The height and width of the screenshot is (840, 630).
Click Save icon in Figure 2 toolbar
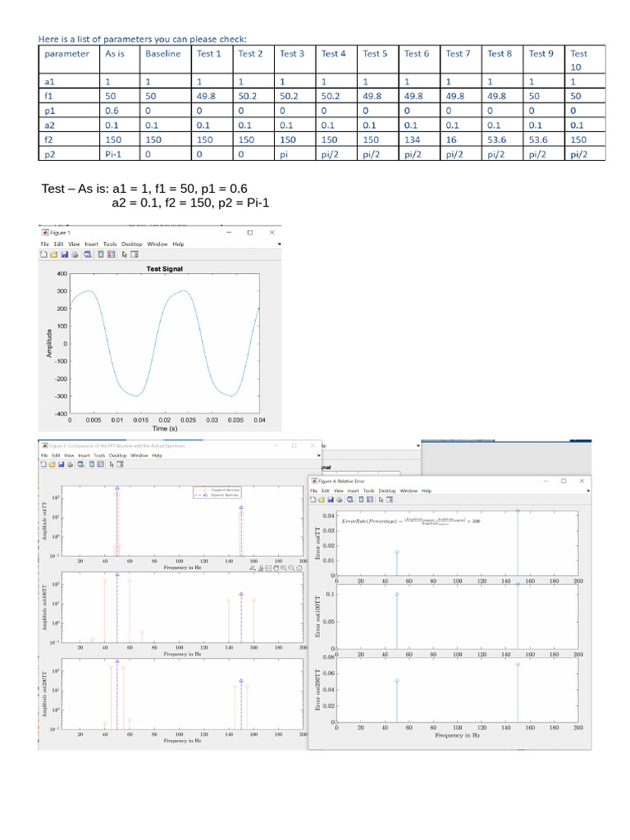(x=61, y=464)
